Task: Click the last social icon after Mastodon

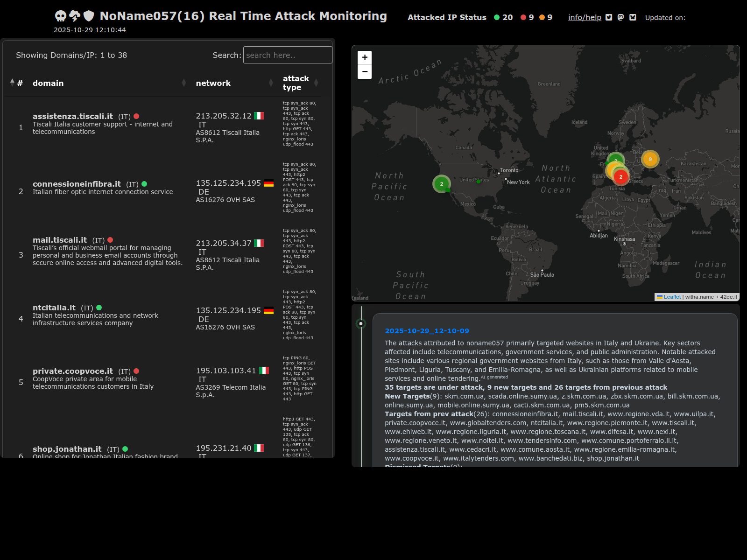Action: point(633,17)
